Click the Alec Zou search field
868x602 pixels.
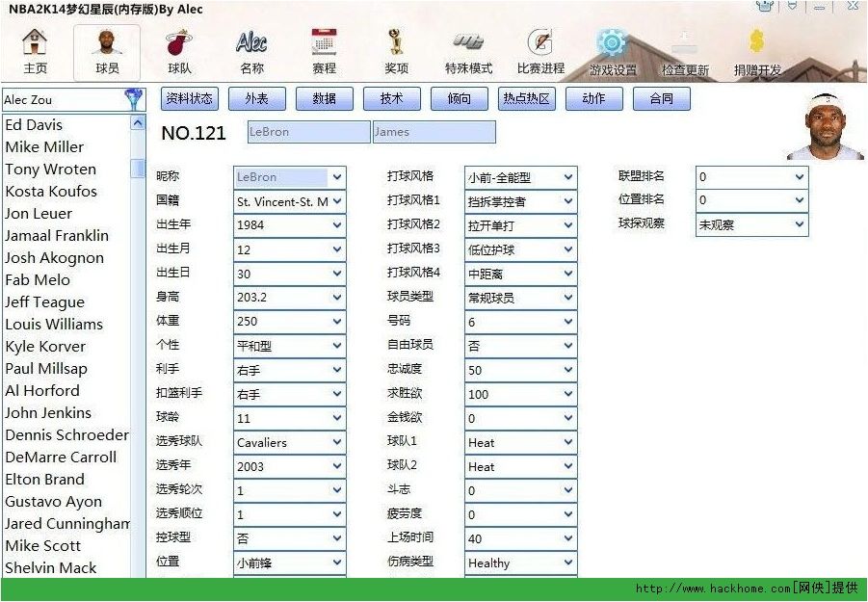pos(64,100)
